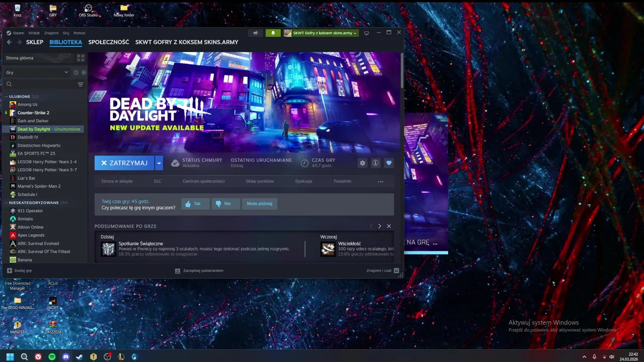Click the Spotkanie Świąteczne achievement icon
The width and height of the screenshot is (644, 362).
click(108, 249)
